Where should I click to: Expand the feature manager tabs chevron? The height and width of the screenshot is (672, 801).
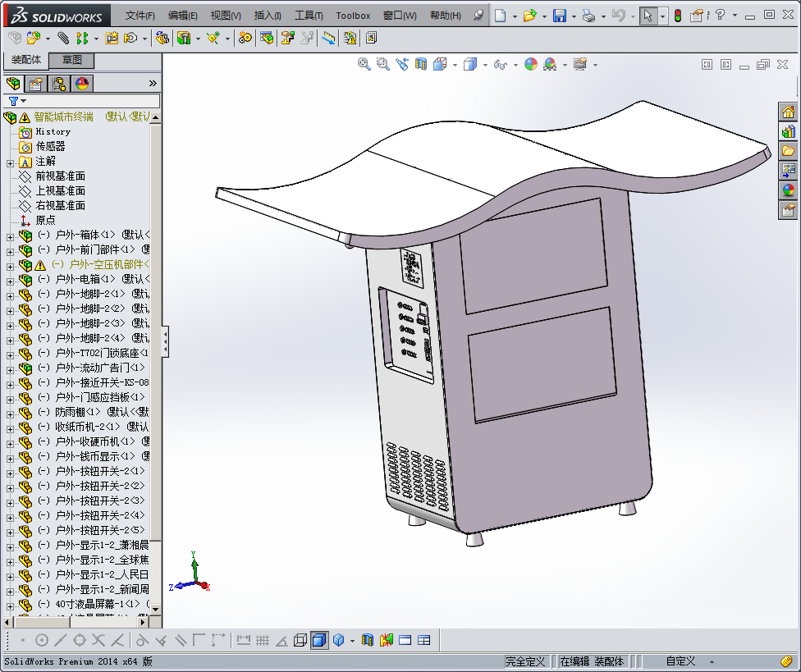click(153, 83)
